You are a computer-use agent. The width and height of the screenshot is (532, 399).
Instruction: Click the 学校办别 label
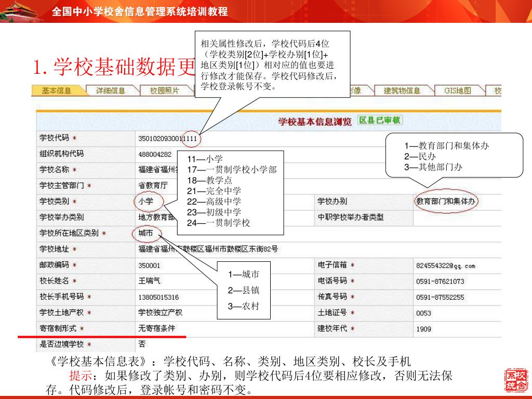[332, 201]
